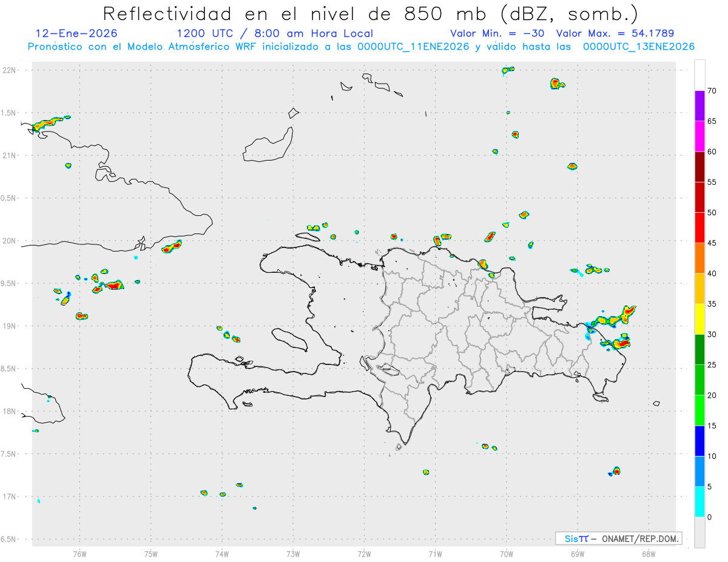The image size is (728, 562).
Task: Click the '17N' latitude label
Action: (10, 497)
